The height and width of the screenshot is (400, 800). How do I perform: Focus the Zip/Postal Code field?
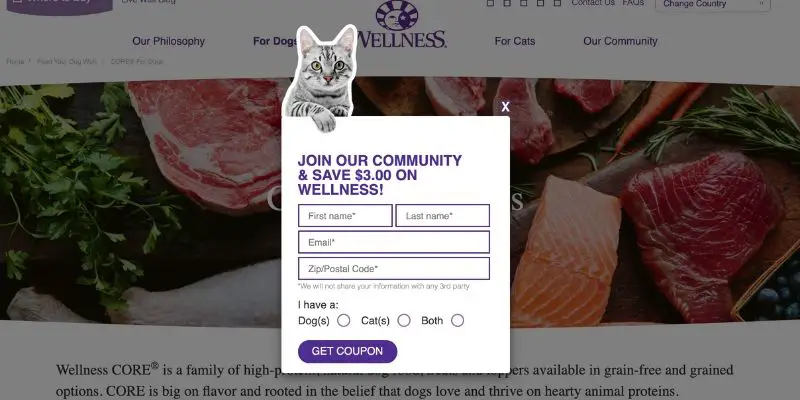[394, 269]
